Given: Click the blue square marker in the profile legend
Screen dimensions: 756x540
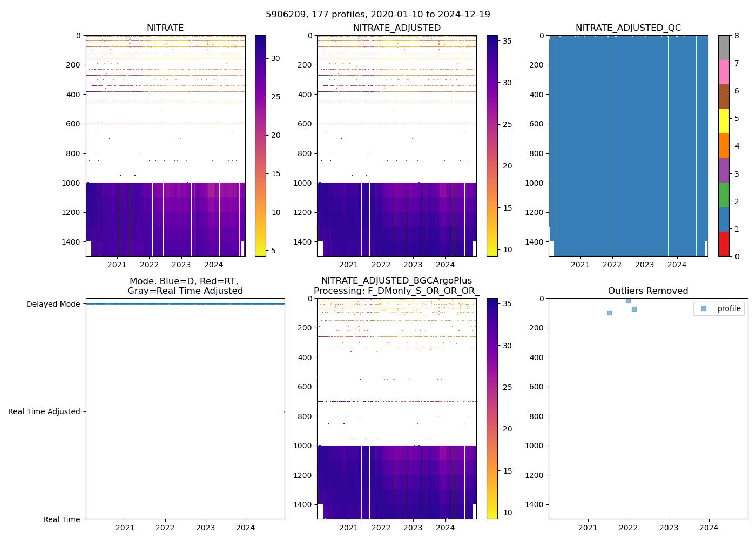Looking at the screenshot, I should pyautogui.click(x=703, y=308).
